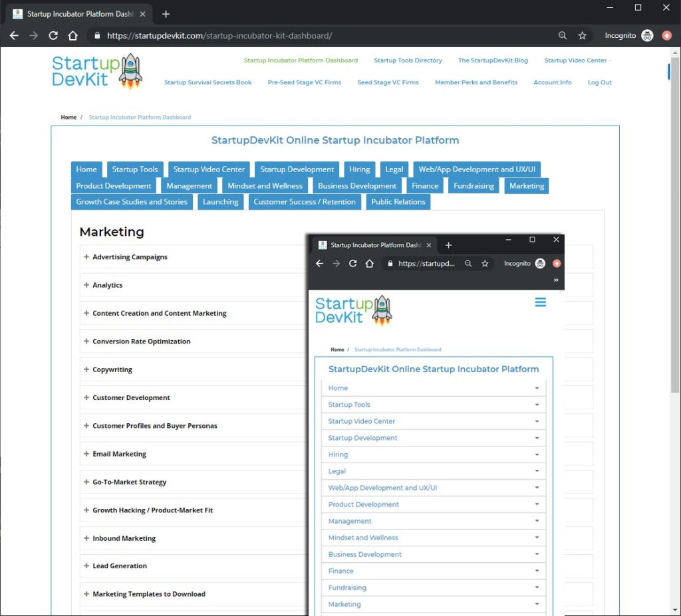The height and width of the screenshot is (616, 681).
Task: Click the home icon in the mobile preview toolbar
Action: click(370, 263)
